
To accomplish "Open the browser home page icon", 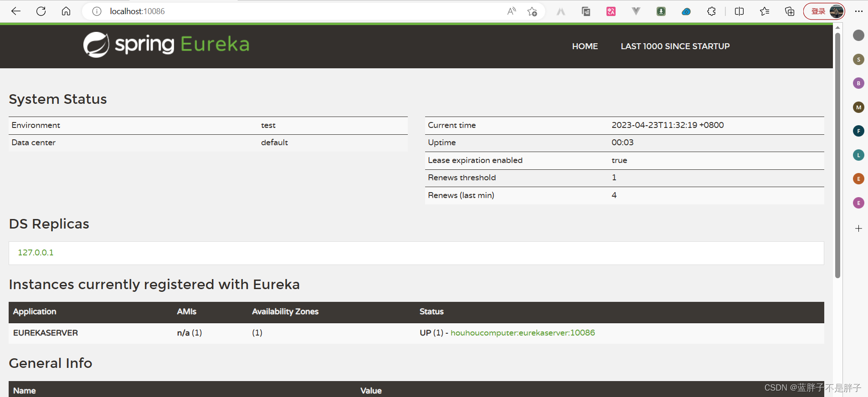I will (x=66, y=11).
